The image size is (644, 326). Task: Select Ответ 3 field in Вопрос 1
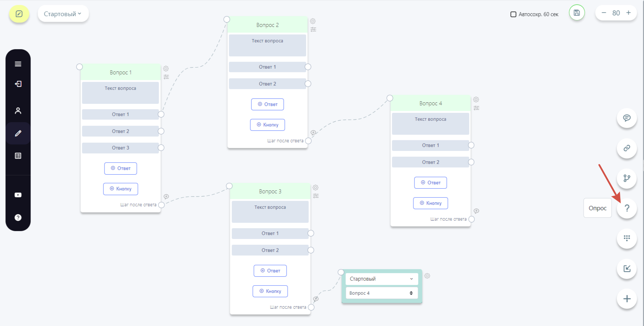(x=120, y=148)
